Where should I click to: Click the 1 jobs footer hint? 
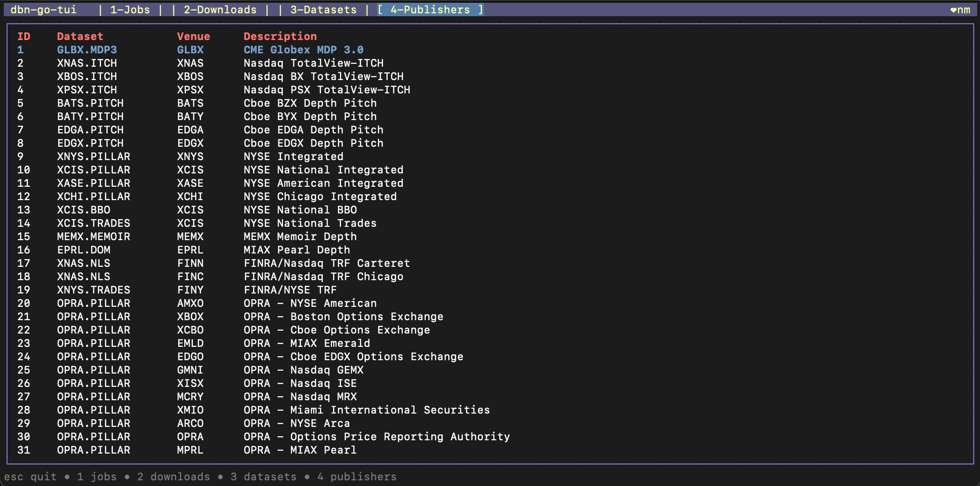97,476
